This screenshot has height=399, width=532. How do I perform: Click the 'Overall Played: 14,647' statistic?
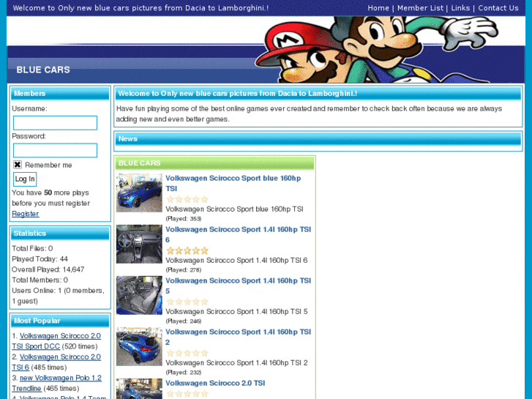(x=48, y=269)
